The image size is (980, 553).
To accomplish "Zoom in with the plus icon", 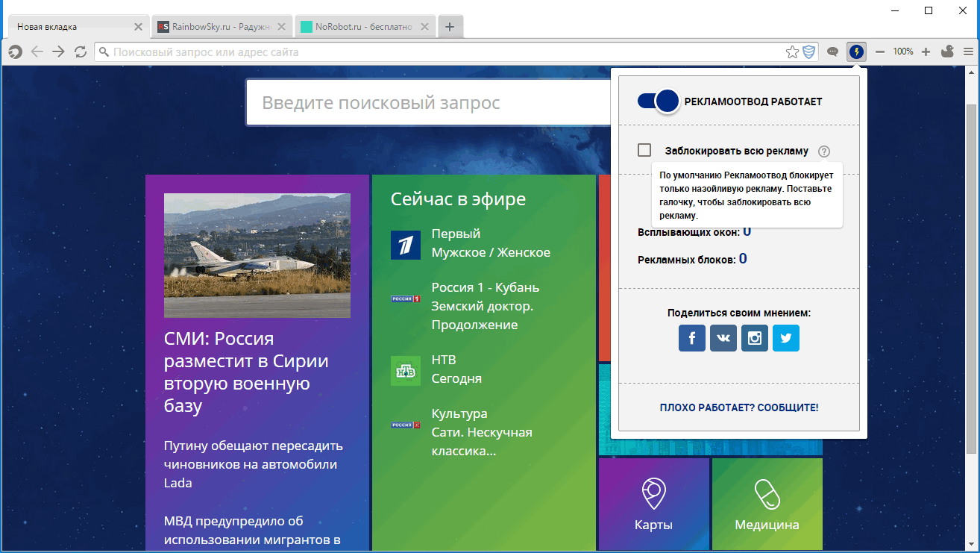I will [926, 52].
